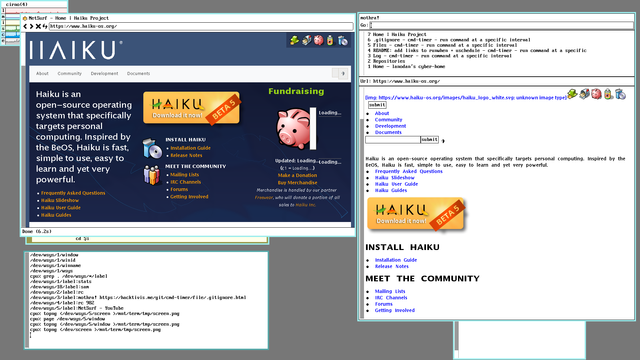Screen dimensions: 640x360
Task: Open Development menu in NetSurf Haiku navbar
Action: click(104, 73)
